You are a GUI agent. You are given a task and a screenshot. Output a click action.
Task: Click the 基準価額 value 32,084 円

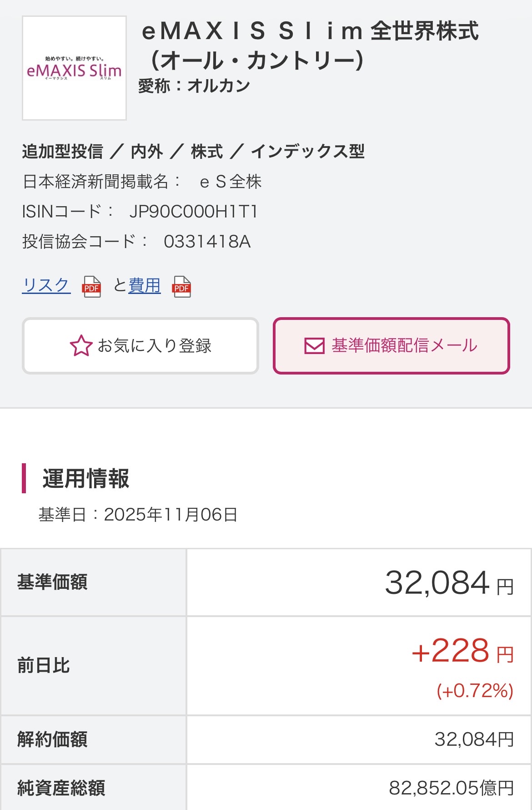pos(449,583)
